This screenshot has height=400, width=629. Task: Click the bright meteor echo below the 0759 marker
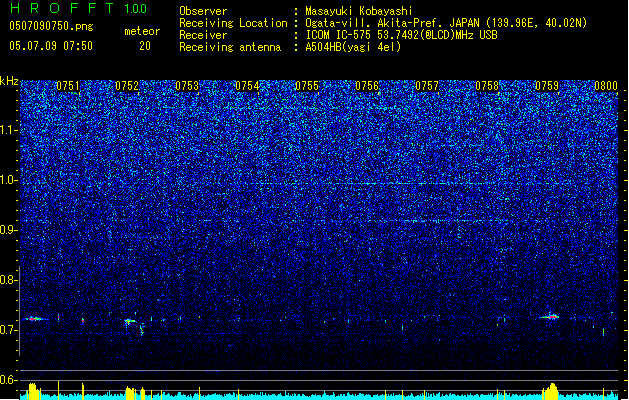pyautogui.click(x=551, y=317)
